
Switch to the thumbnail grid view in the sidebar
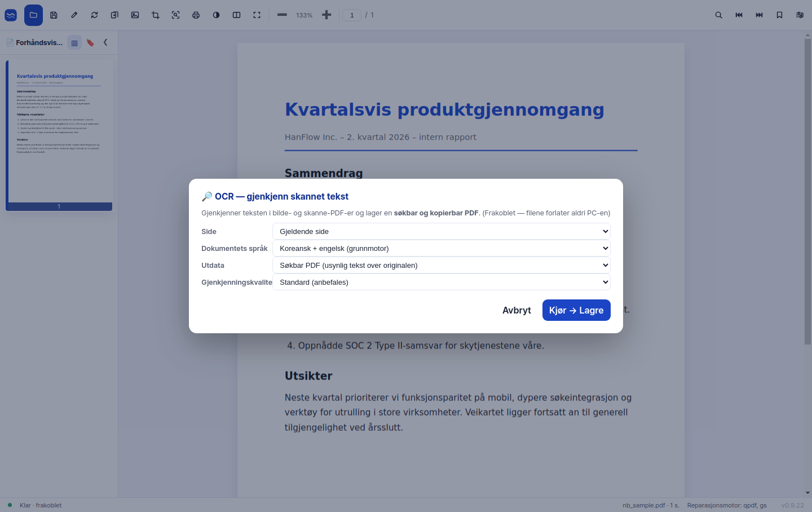[x=74, y=43]
